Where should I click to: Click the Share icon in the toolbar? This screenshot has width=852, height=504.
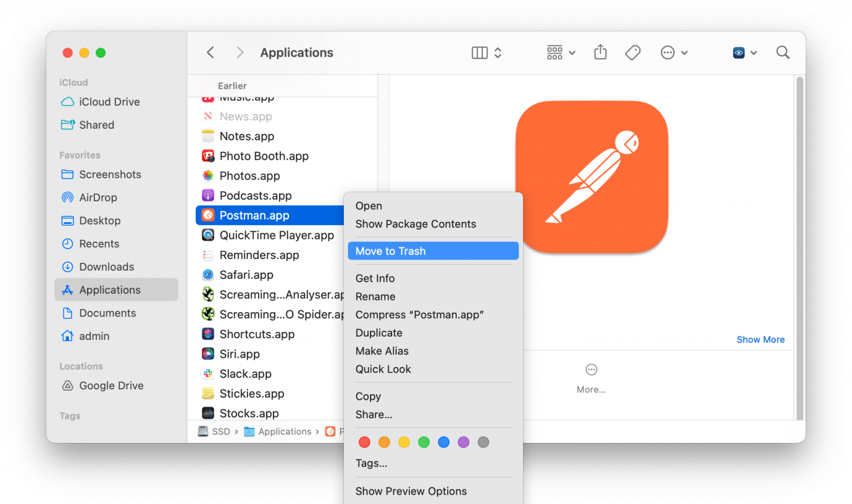point(600,52)
